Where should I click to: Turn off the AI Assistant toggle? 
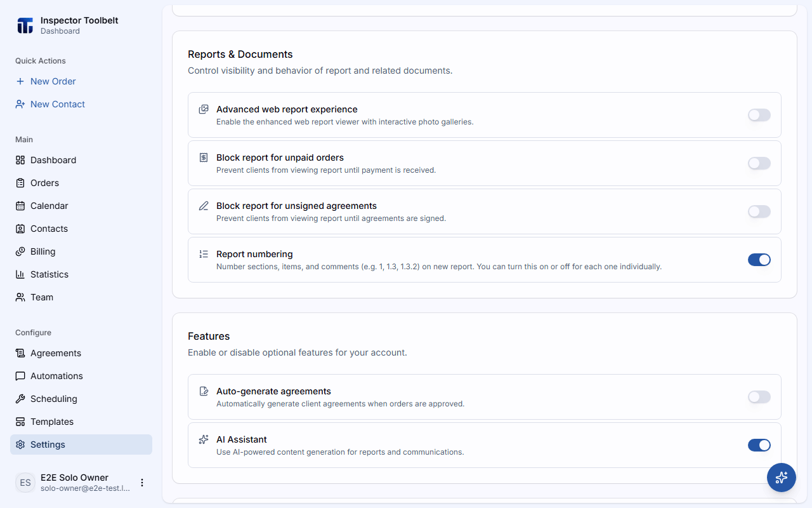pyautogui.click(x=759, y=445)
